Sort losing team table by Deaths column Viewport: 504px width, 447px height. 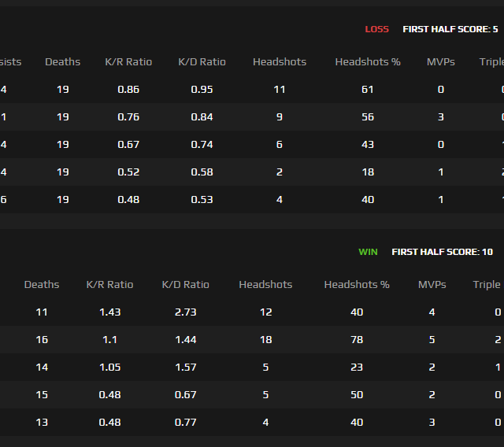point(62,61)
